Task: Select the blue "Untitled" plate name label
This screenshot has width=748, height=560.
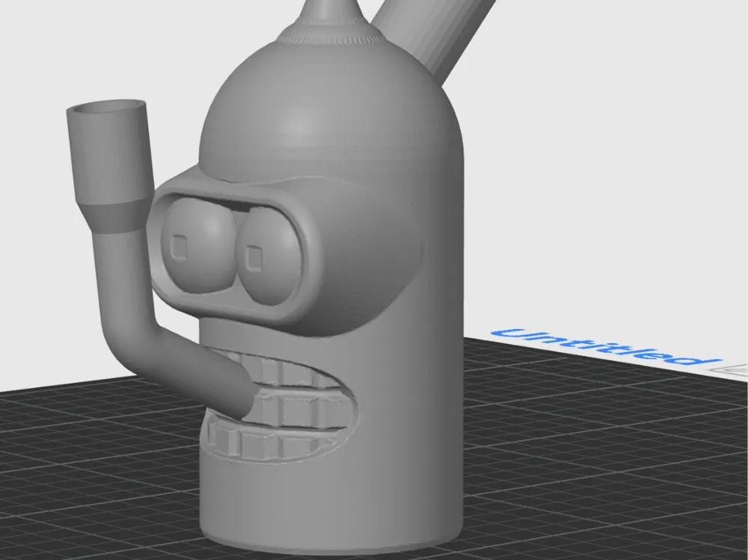Action: point(606,347)
